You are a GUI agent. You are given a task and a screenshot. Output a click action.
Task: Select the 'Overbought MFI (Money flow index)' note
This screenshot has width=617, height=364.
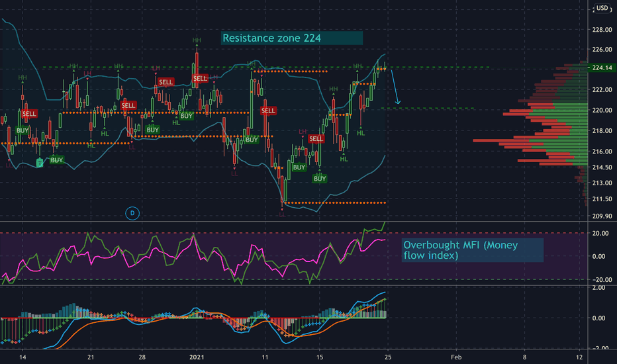(473, 250)
